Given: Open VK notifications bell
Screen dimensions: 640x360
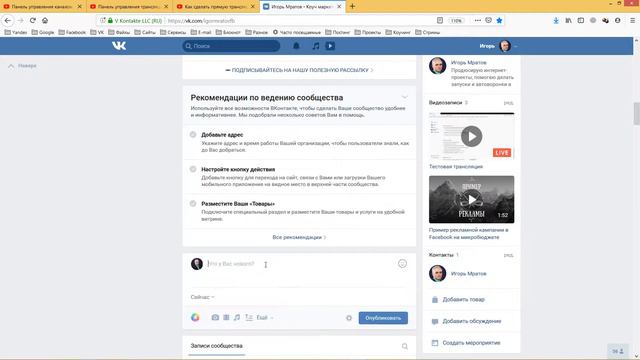Looking at the screenshot, I should click(296, 46).
